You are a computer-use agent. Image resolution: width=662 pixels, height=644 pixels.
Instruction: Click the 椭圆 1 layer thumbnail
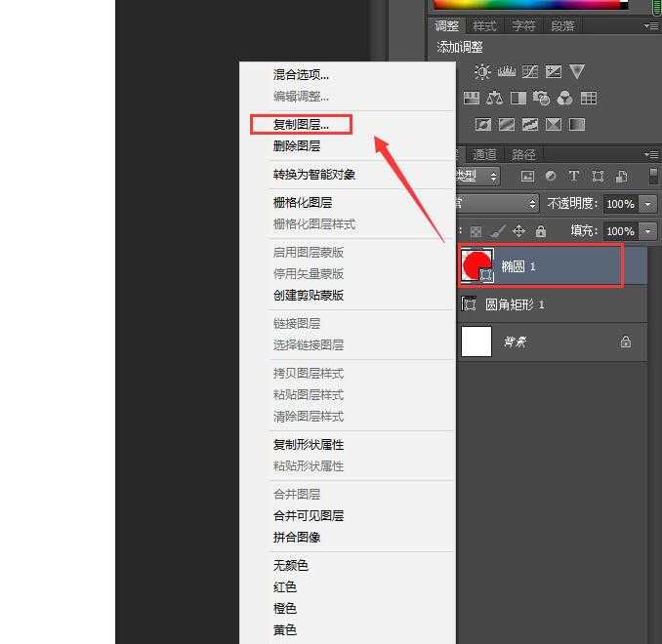point(476,265)
